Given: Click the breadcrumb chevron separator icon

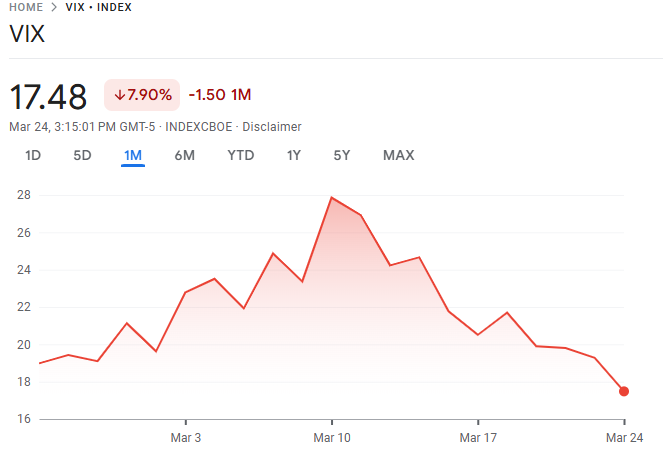Looking at the screenshot, I should pos(54,7).
